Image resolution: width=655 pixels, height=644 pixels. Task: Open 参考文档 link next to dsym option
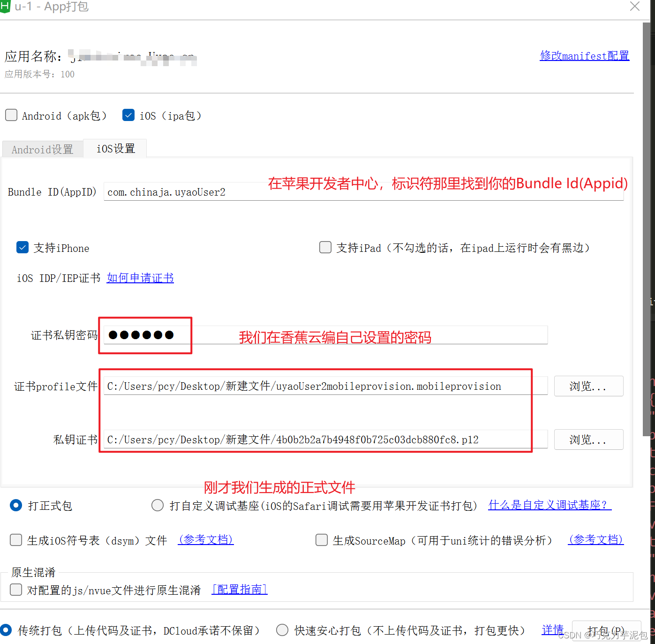tap(206, 539)
